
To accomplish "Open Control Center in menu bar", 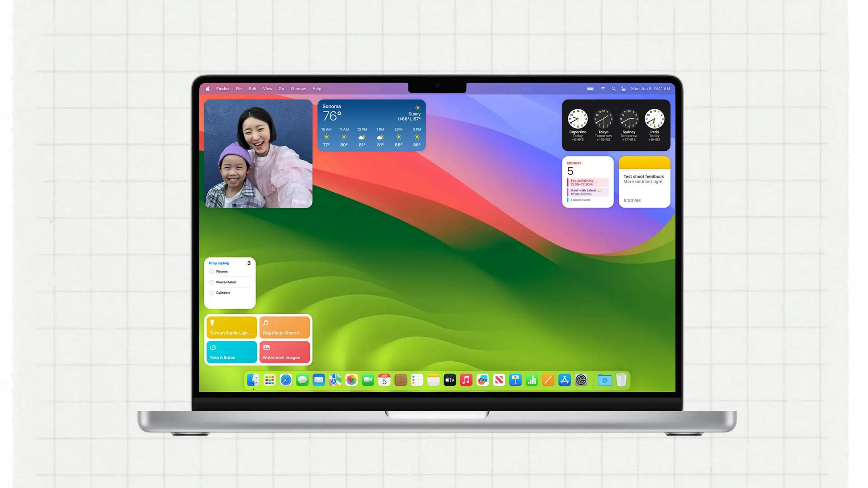I will tap(623, 89).
